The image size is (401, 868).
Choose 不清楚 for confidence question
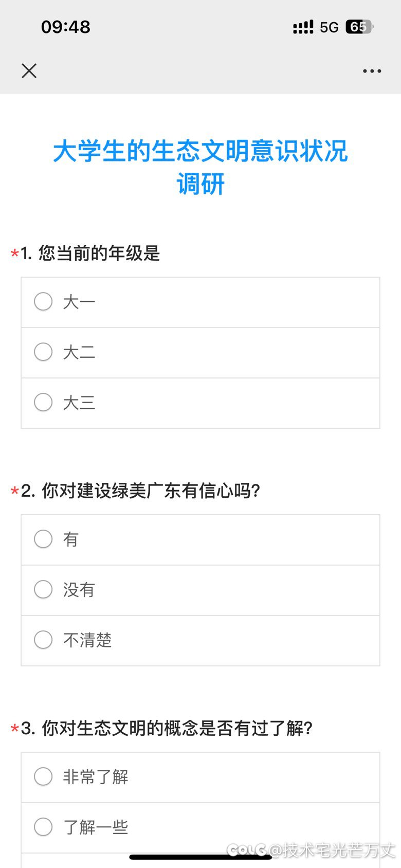tap(200, 641)
